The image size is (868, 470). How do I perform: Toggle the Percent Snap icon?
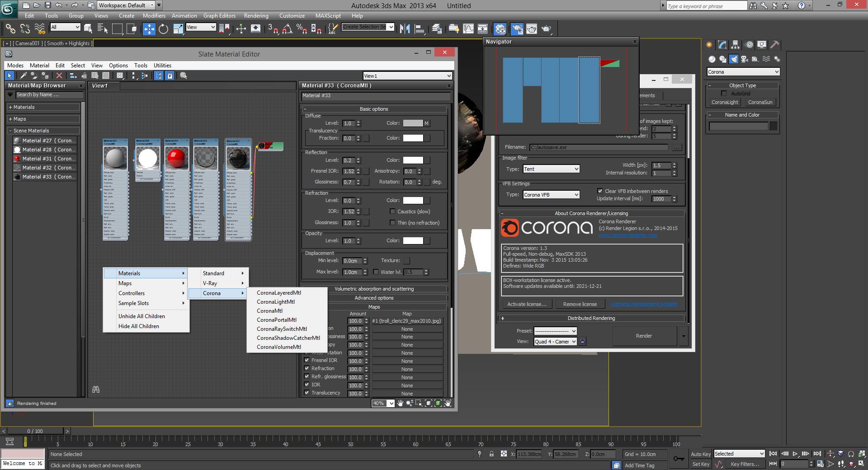tap(302, 29)
